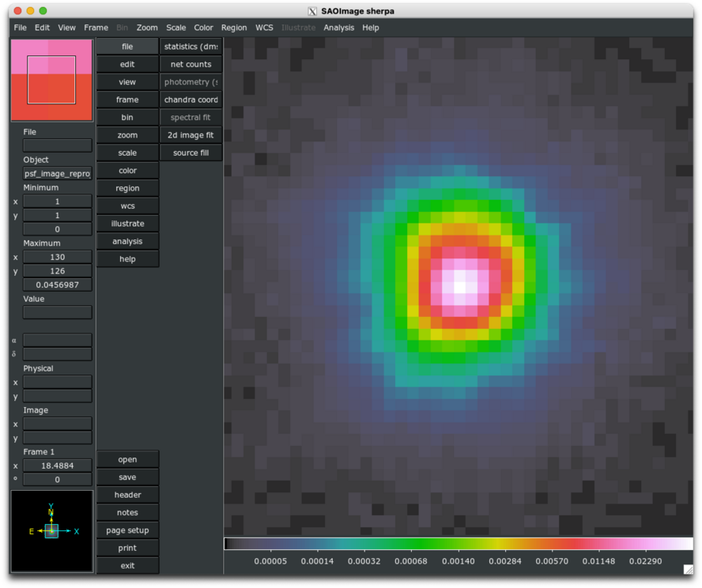
Task: Click the Frame 1 zoom value field
Action: click(57, 465)
